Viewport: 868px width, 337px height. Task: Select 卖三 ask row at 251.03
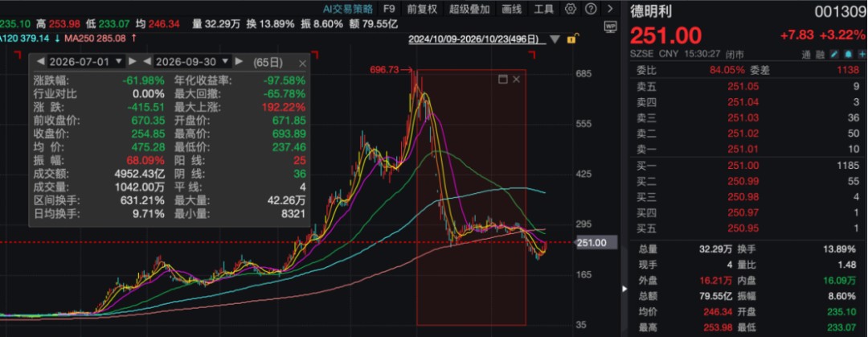coord(748,117)
